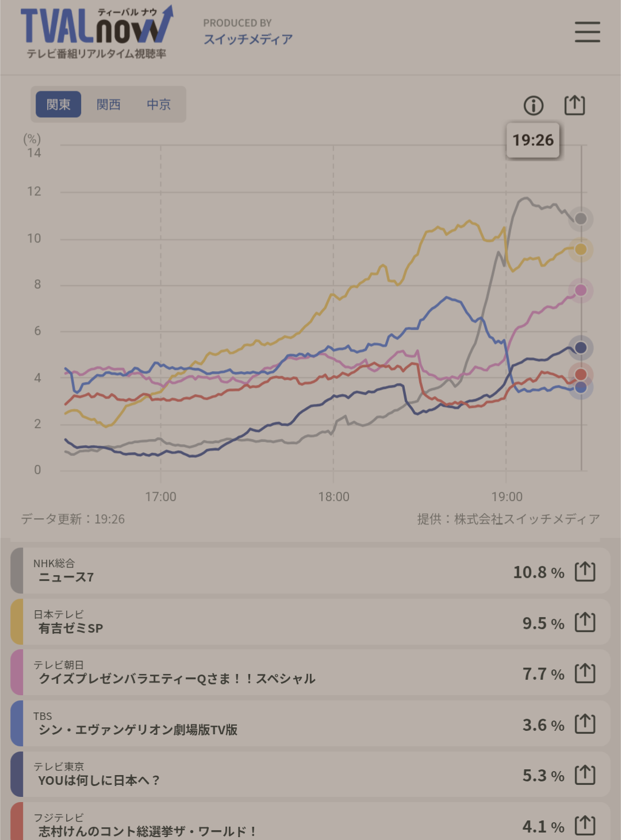Click the gray NHK data point on chart
The width and height of the screenshot is (621, 840).
pos(581,219)
